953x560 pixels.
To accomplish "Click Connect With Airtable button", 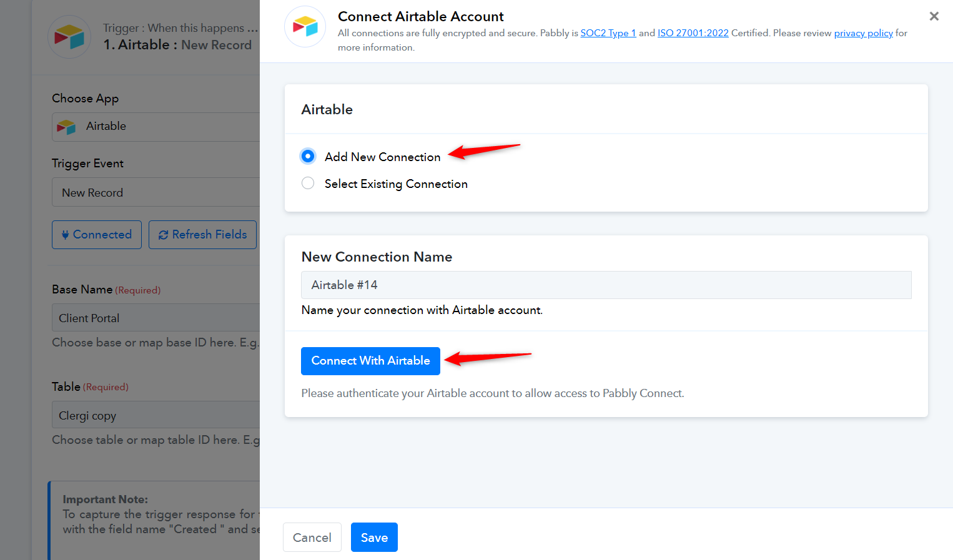I will click(x=370, y=361).
